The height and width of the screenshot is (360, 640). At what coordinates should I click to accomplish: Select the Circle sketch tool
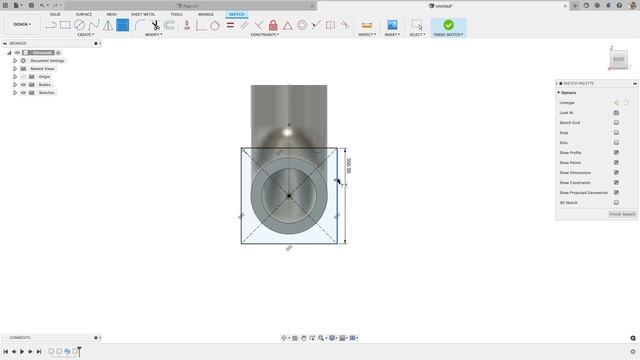pyautogui.click(x=79, y=25)
